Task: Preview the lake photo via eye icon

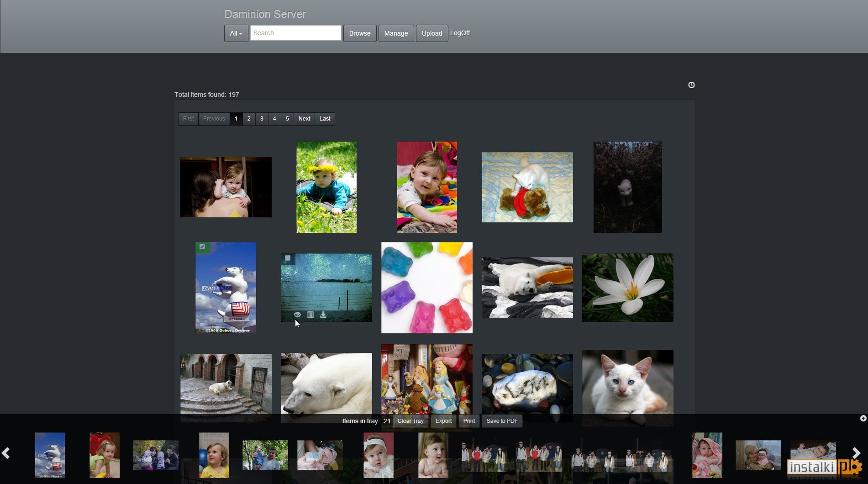Action: (297, 315)
